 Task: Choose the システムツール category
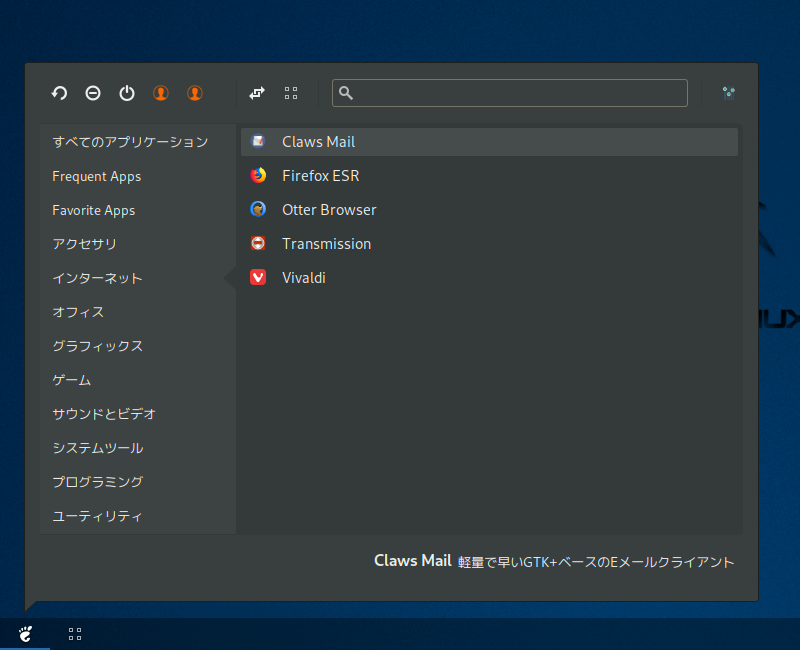tap(98, 448)
